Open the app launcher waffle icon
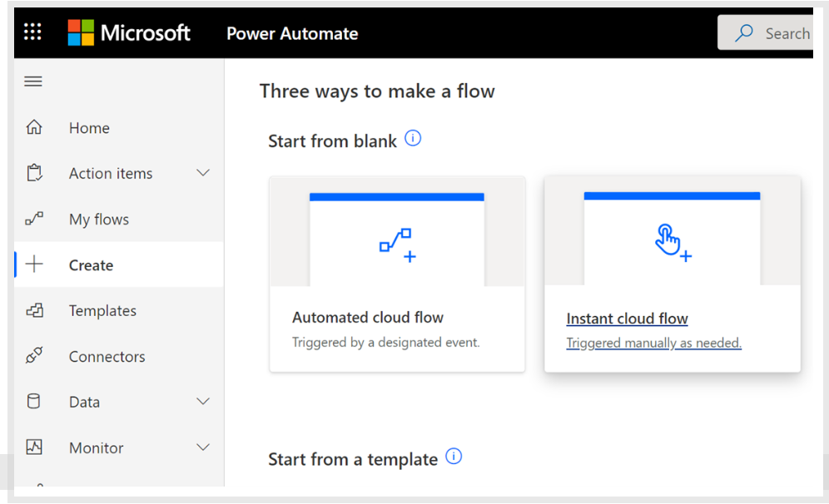 coord(32,32)
